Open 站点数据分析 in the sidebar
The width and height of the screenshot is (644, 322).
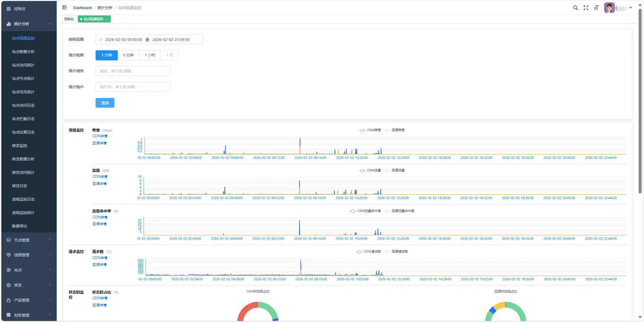point(23,52)
